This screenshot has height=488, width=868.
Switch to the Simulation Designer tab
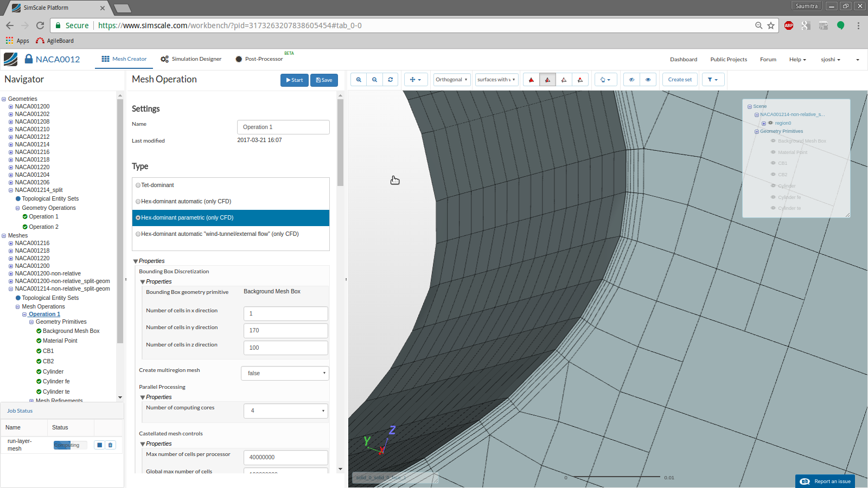[191, 59]
